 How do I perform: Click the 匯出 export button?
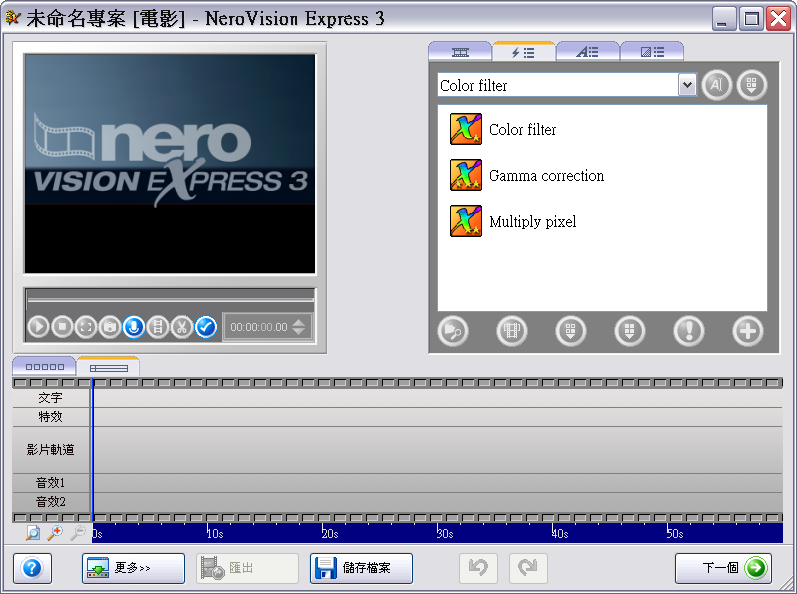tap(248, 568)
